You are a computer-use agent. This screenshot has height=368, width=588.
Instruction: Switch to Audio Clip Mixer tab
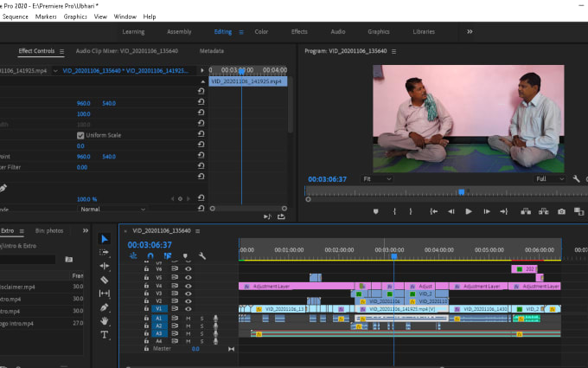click(127, 51)
